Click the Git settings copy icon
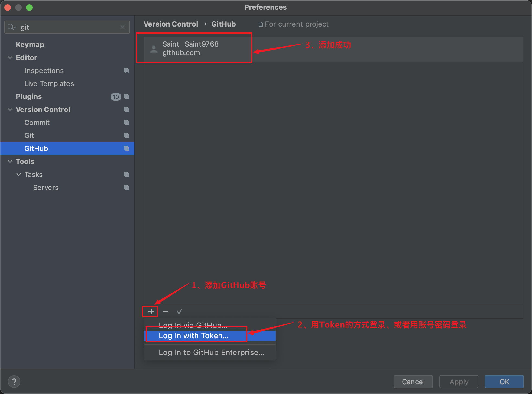 [127, 135]
